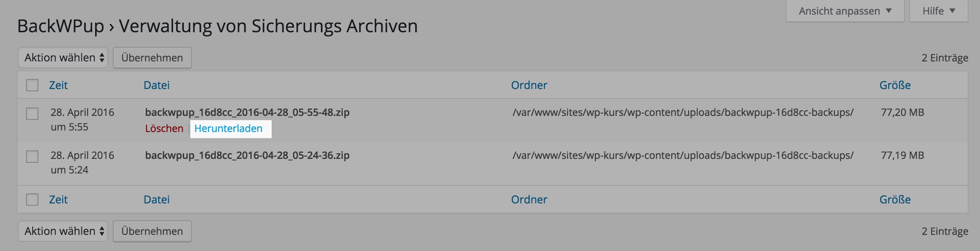Select backup file name ending 05-24-36.zip
Image resolution: width=980 pixels, height=251 pixels.
247,155
